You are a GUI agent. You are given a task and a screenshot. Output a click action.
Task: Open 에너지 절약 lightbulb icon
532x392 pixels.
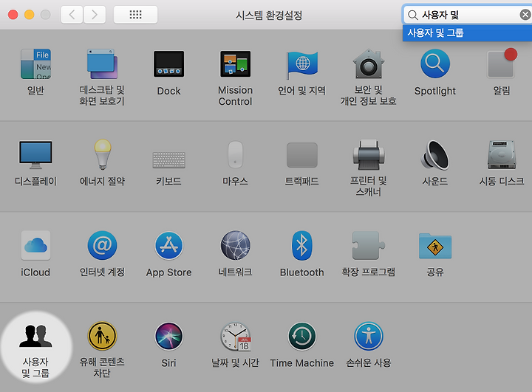pyautogui.click(x=102, y=154)
